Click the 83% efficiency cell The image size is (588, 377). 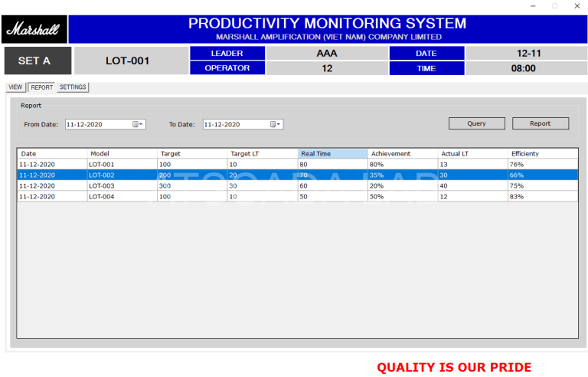tap(543, 196)
